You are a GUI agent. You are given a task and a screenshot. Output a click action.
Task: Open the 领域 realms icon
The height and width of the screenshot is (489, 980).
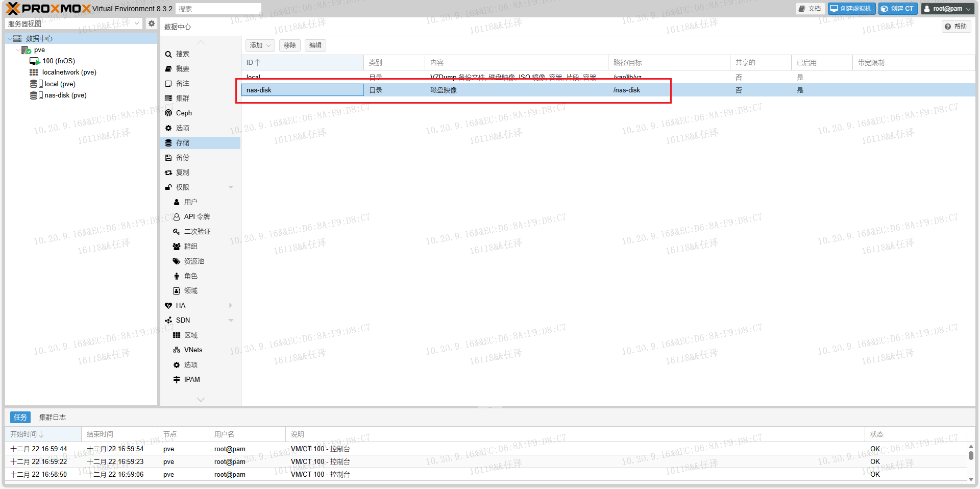pos(177,291)
